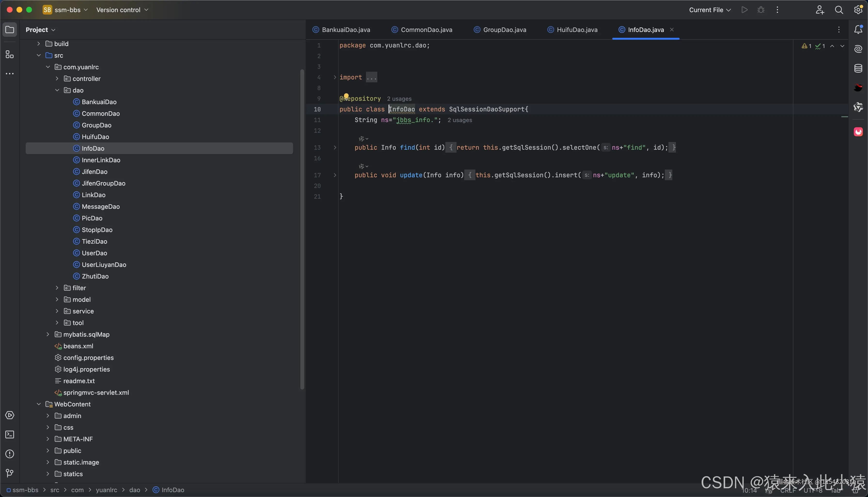Run the current file
Screen dimensions: 868x497
point(744,10)
